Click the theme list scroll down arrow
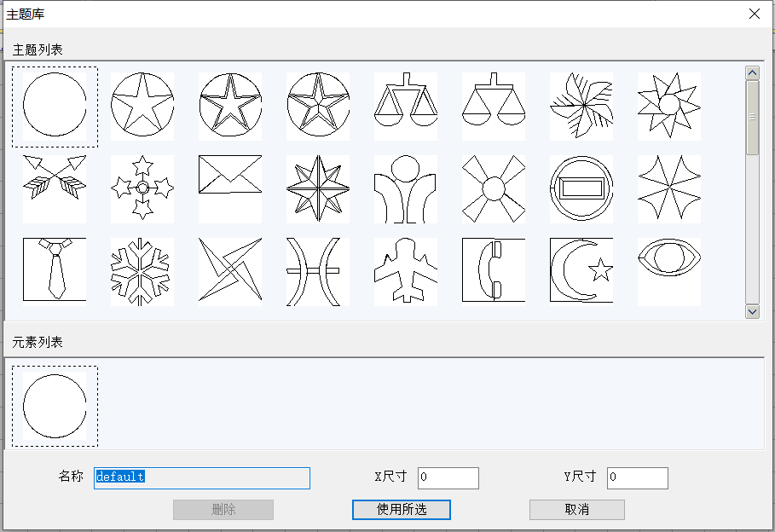Viewport: 775px width, 532px height. (752, 311)
